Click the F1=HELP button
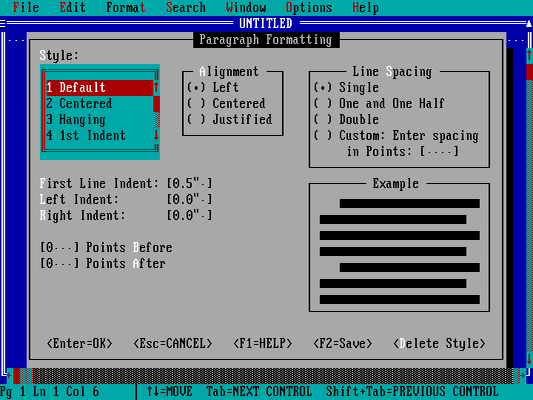This screenshot has height=400, width=533. click(263, 343)
